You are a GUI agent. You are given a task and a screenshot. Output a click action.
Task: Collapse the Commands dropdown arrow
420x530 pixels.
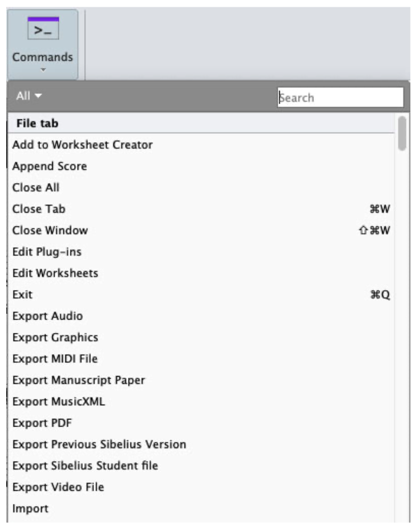click(43, 70)
